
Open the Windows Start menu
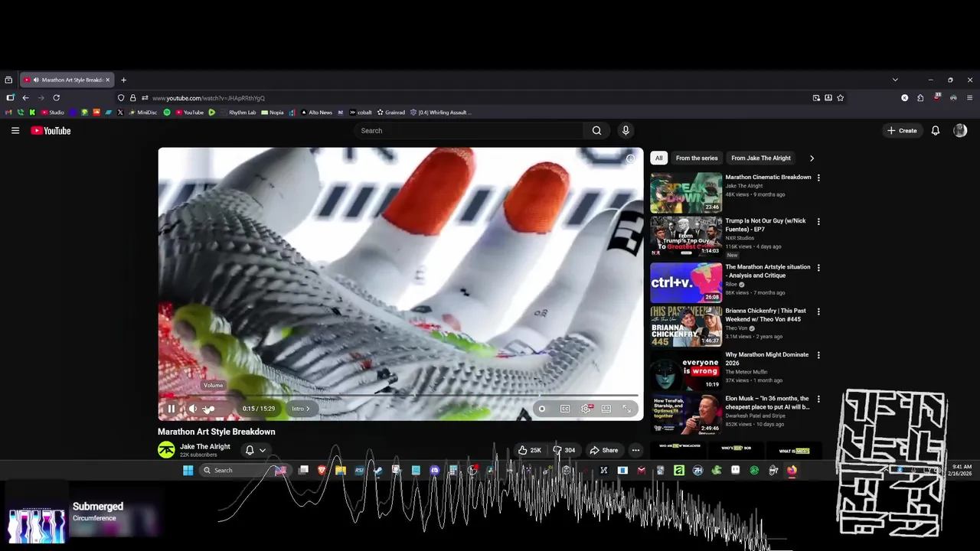click(x=188, y=471)
